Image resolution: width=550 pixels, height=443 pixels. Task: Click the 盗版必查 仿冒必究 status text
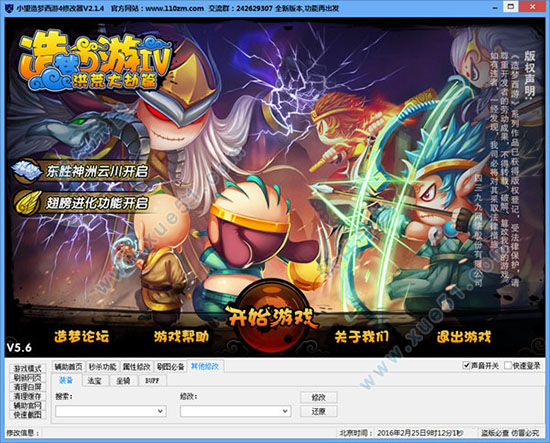pos(510,433)
